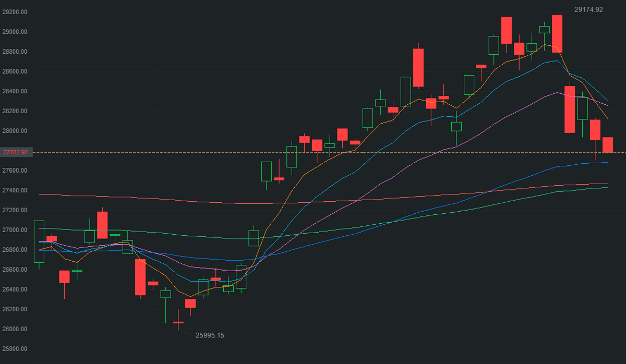Select the 27782.97 current price tag
The image size is (626, 364).
click(x=16, y=152)
